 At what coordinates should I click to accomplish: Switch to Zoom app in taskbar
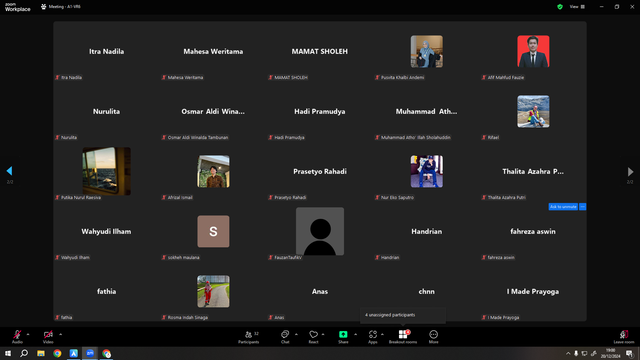pyautogui.click(x=90, y=353)
